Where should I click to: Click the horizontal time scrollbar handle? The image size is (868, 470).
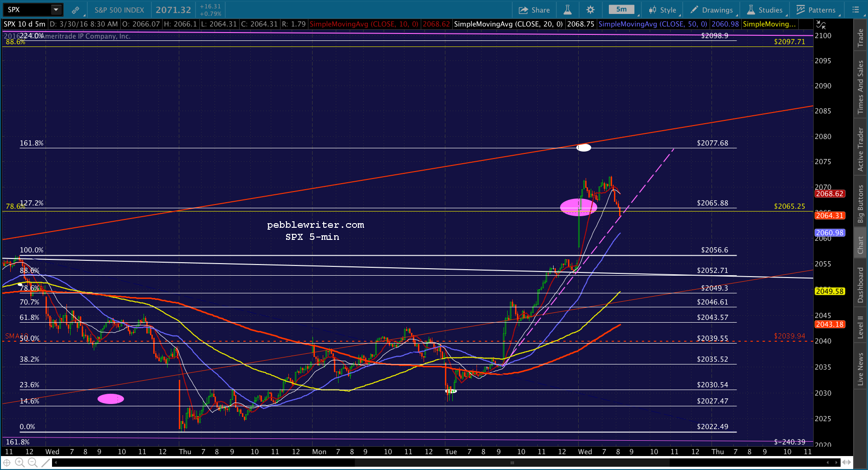512,463
